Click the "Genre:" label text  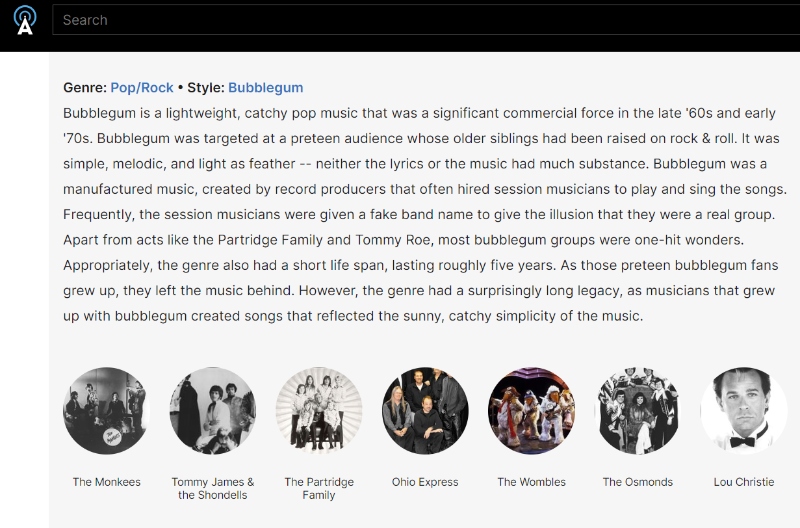pos(84,88)
